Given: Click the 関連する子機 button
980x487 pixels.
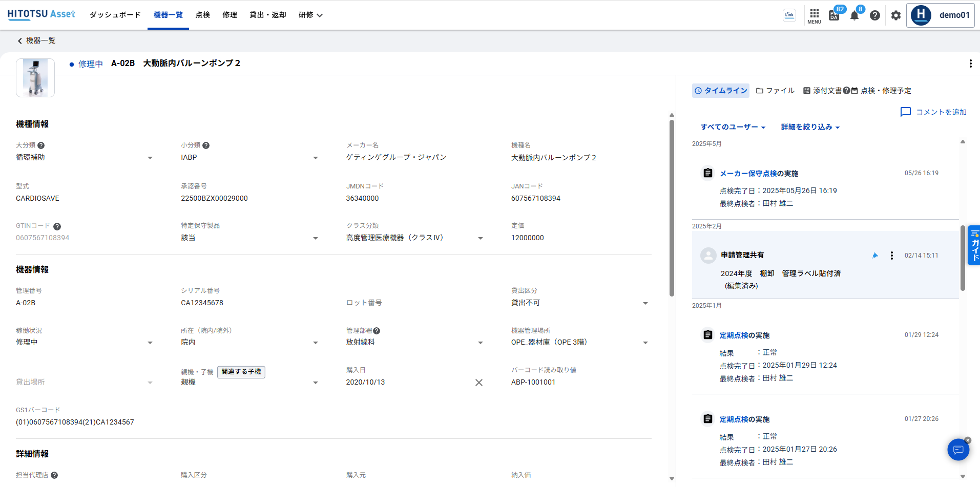Looking at the screenshot, I should pyautogui.click(x=241, y=372).
